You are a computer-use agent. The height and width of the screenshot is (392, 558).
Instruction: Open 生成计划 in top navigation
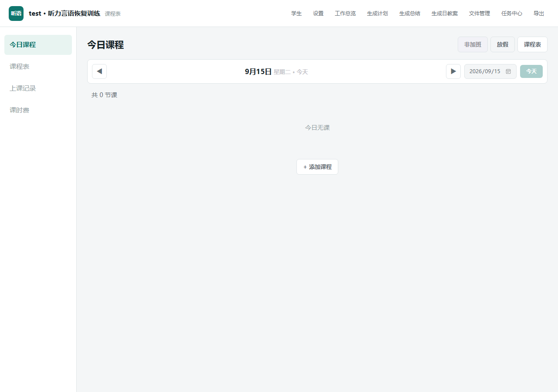[378, 14]
